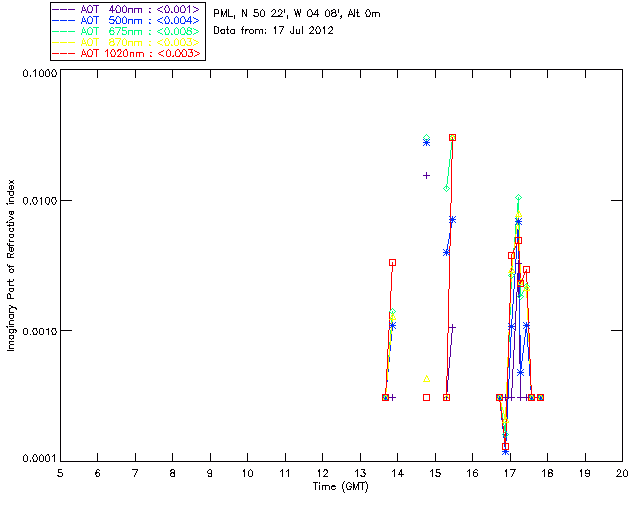Click the 'Imaginary Part of Refractive index' axis label
The image size is (640, 512).
click(x=11, y=265)
